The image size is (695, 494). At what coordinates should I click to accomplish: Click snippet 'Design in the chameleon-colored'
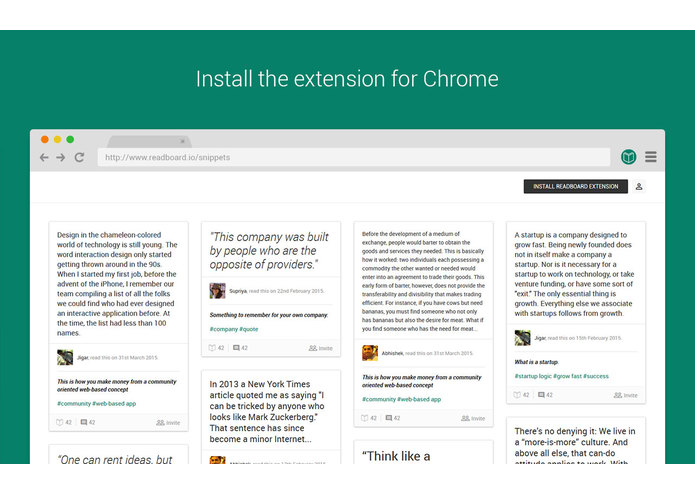click(117, 284)
